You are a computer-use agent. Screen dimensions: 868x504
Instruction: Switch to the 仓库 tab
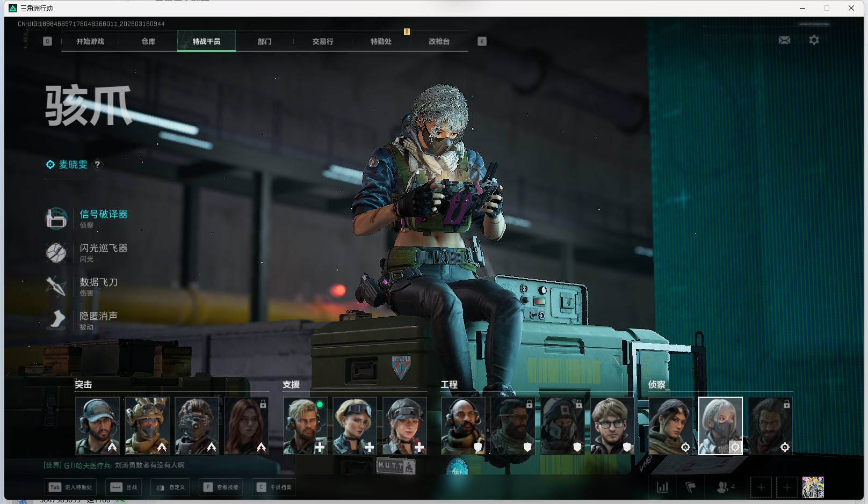[148, 41]
